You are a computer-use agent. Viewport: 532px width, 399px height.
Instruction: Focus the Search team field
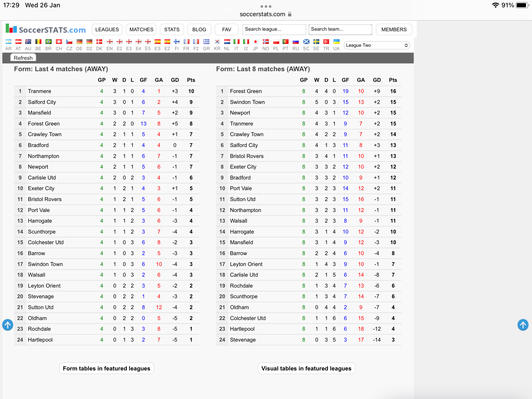click(340, 29)
